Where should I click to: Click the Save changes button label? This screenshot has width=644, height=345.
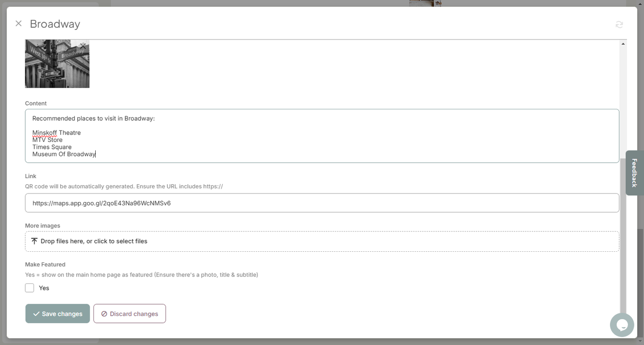pos(62,314)
